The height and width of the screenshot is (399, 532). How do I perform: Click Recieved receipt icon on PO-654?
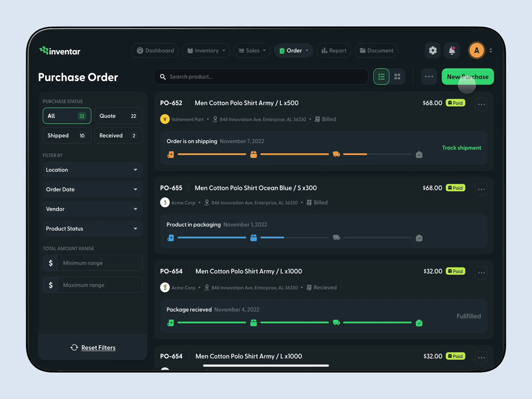(309, 288)
